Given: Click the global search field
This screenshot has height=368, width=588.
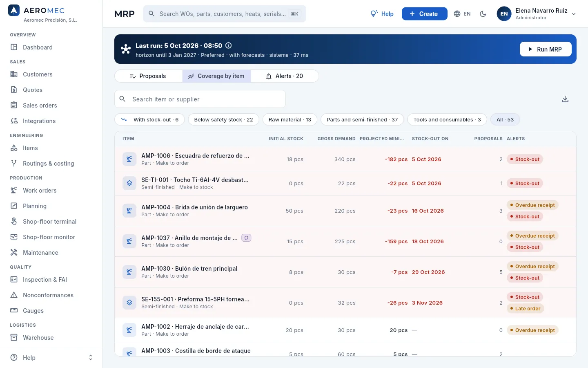Looking at the screenshot, I should [x=225, y=14].
